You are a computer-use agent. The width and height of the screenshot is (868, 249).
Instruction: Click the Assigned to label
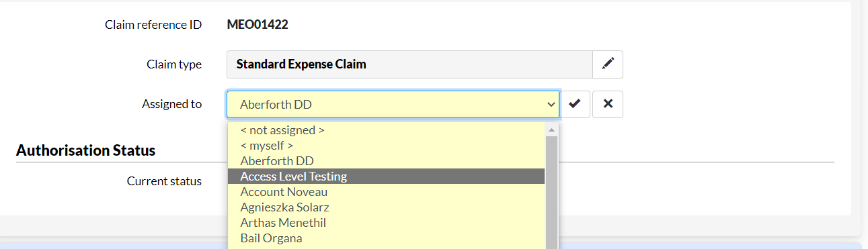171,104
